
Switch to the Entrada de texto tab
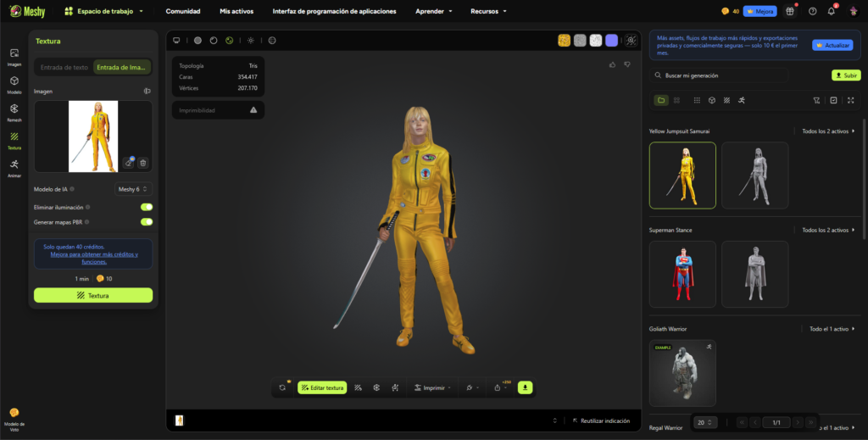(x=64, y=68)
